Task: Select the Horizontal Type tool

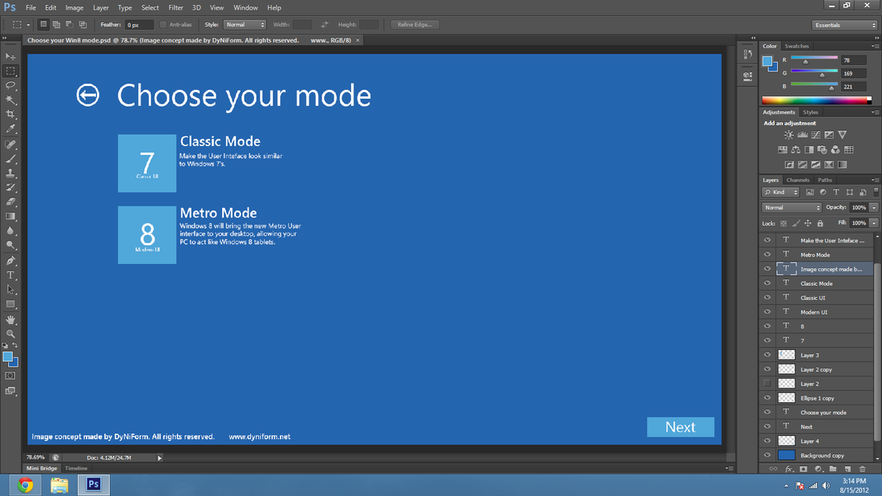Action: click(x=11, y=276)
